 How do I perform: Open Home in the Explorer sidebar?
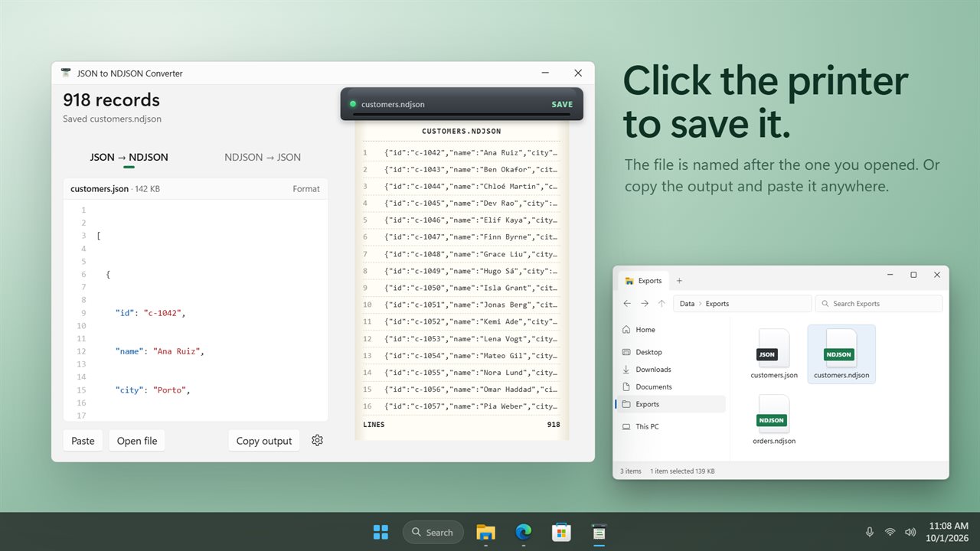pos(671,330)
